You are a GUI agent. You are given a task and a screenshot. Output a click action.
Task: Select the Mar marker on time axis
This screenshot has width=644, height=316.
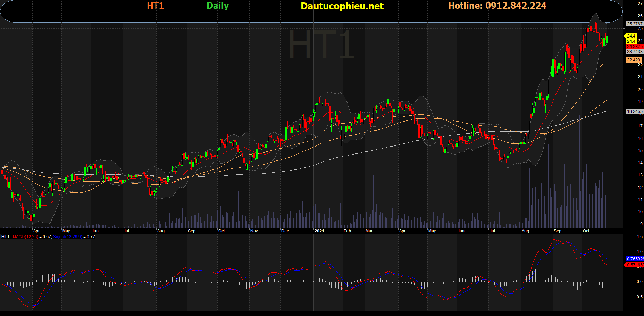(369, 231)
